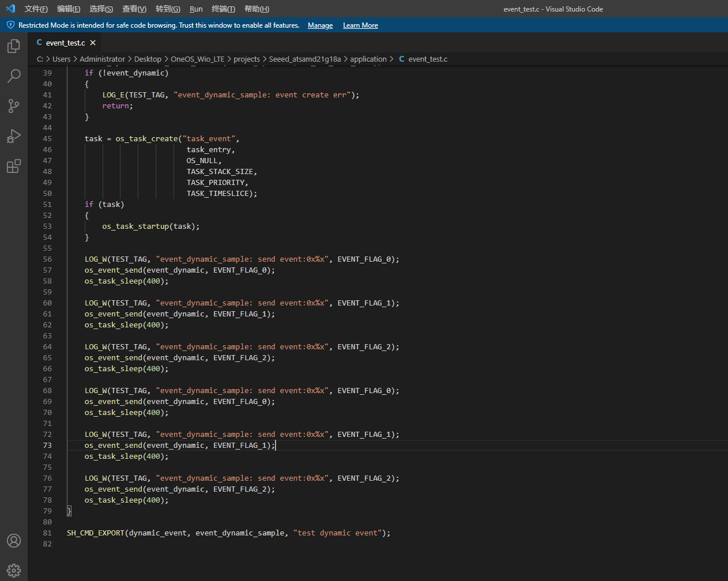The width and height of the screenshot is (728, 581).
Task: Click os_event_send EVENT_FLAG_0 on line 69
Action: point(180,402)
